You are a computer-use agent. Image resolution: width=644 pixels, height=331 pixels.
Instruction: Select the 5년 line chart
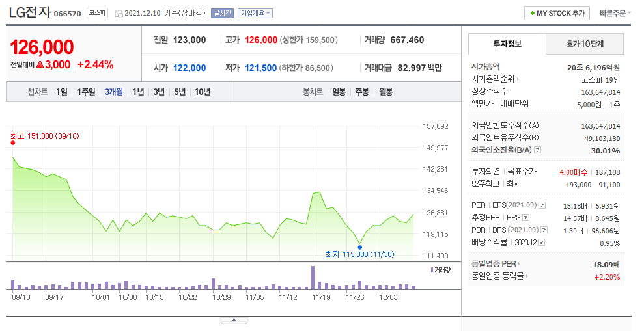pyautogui.click(x=180, y=92)
